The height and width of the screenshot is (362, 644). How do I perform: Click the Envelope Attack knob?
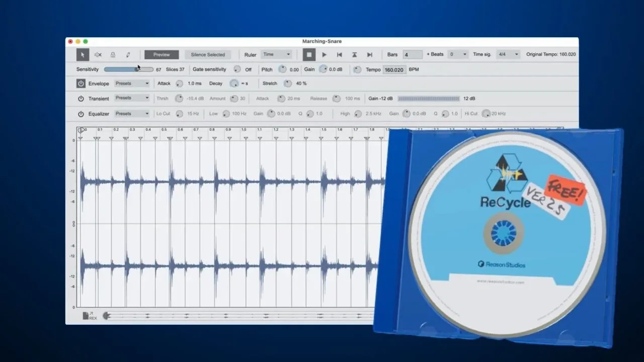179,83
